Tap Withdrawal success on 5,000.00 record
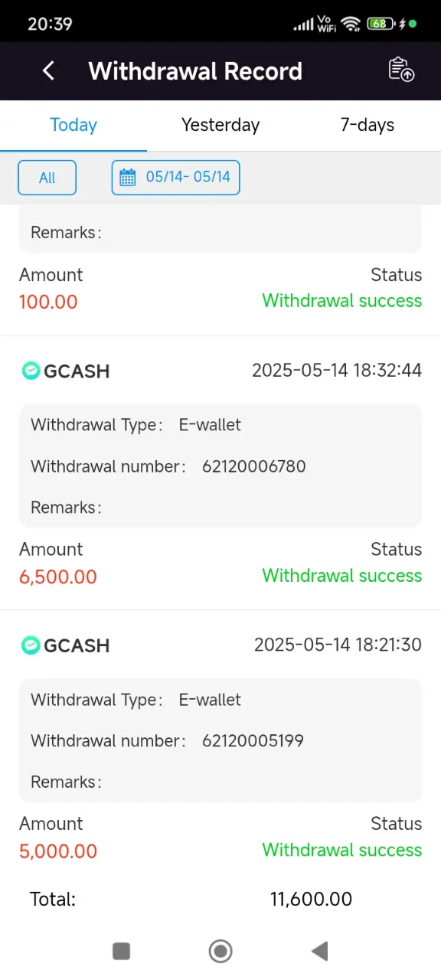 pos(342,850)
